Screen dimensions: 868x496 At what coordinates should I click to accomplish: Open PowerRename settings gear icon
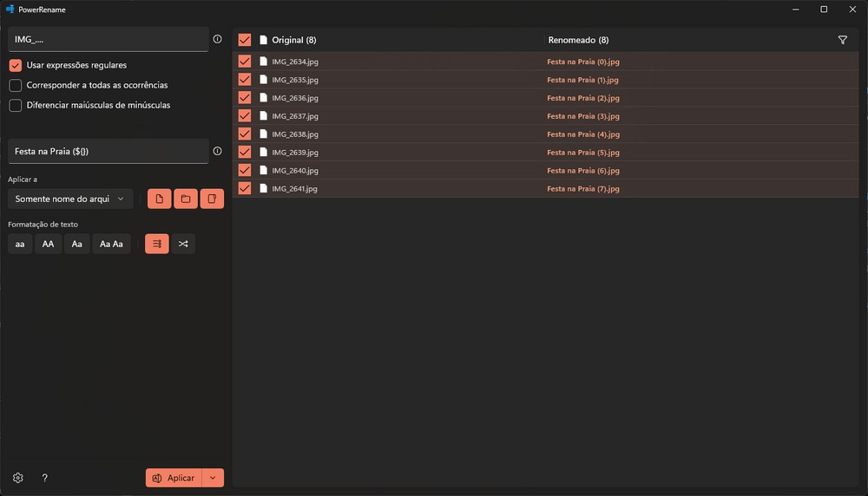18,478
